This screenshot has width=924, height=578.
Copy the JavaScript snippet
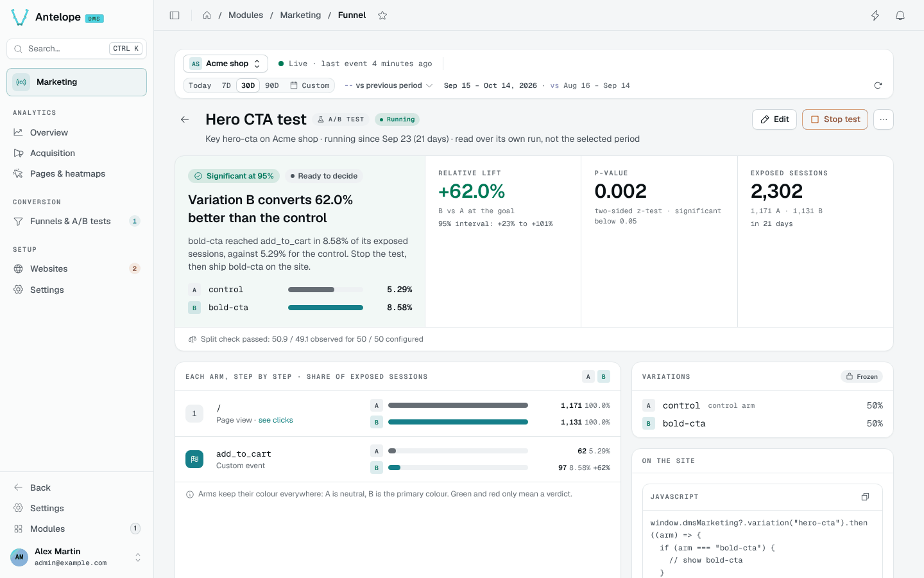865,497
